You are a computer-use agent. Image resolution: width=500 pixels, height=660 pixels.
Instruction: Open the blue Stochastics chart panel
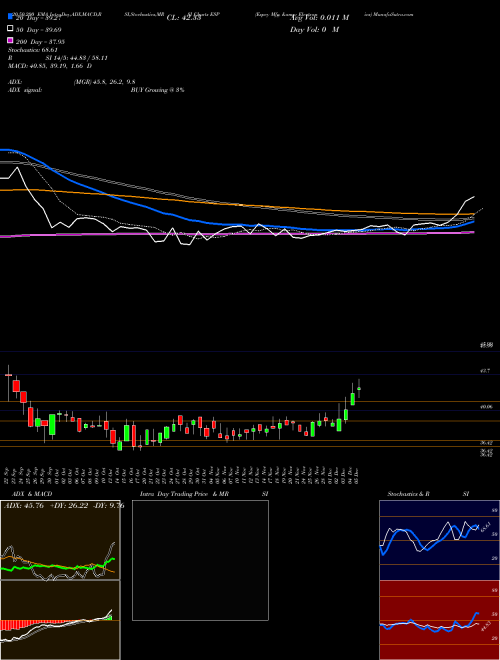coord(439,540)
